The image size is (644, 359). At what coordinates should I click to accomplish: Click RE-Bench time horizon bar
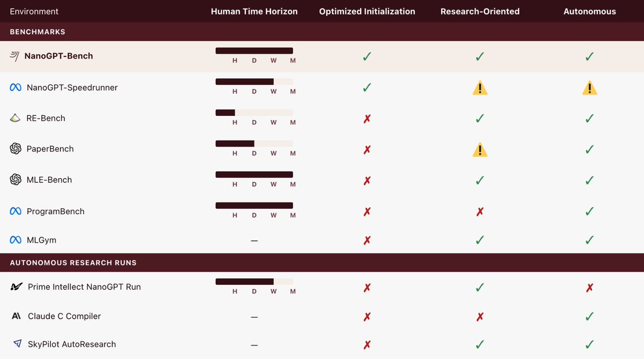pos(254,113)
